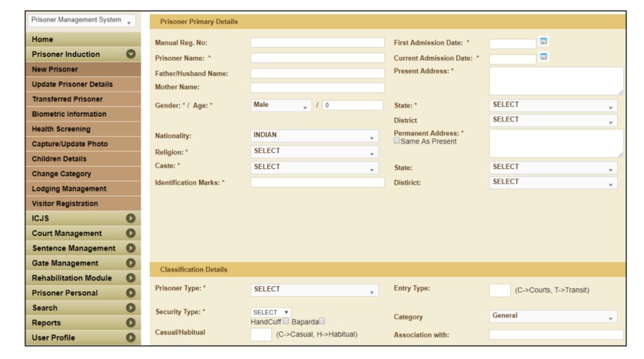Viewport: 644px width, 359px height.
Task: Open the Nationality dropdown showing INDIAN
Action: [315, 136]
